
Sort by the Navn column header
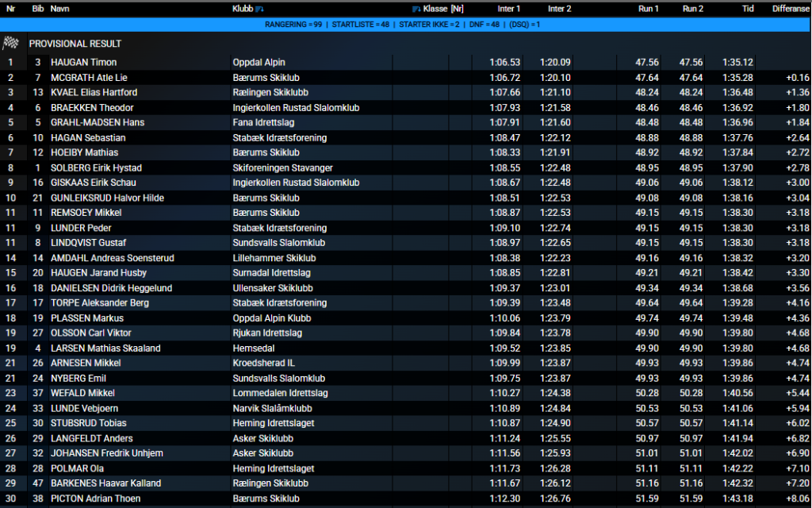click(x=59, y=9)
